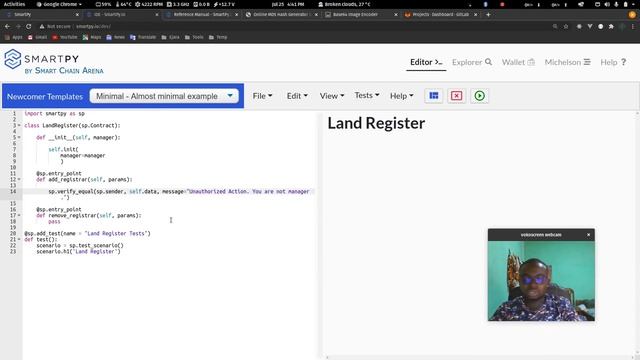Bookmark this page with the star icon
Image resolution: width=640 pixels, height=360 pixels.
click(566, 26)
